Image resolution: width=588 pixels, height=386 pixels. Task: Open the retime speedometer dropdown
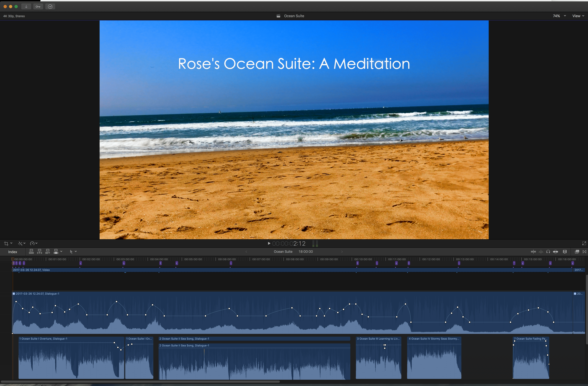(33, 243)
